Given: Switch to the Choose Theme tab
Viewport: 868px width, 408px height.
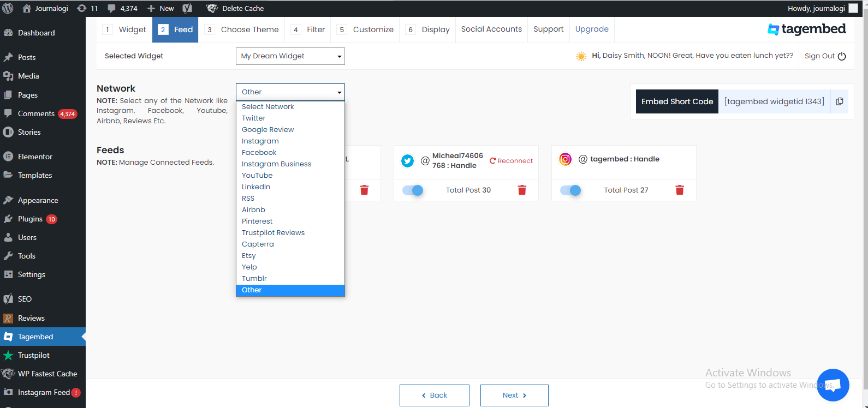Looking at the screenshot, I should coord(242,29).
